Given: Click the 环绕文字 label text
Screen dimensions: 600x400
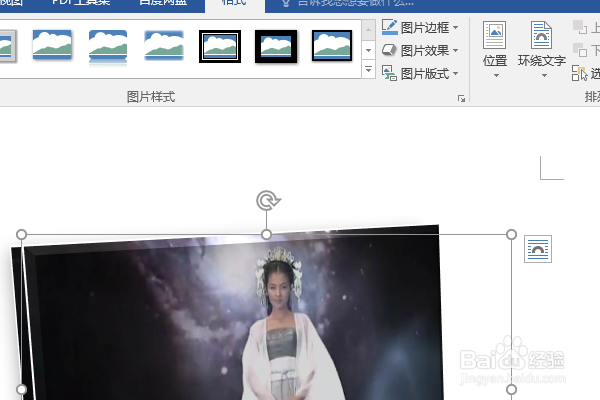Looking at the screenshot, I should [542, 60].
